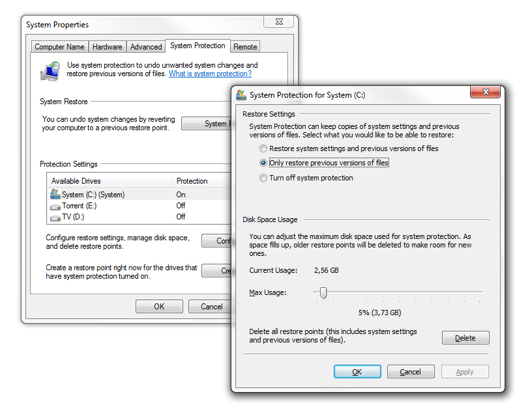Viewport: 530px width, 420px height.
Task: Cancel the System Protection for System (C:) dialog
Action: coord(411,372)
